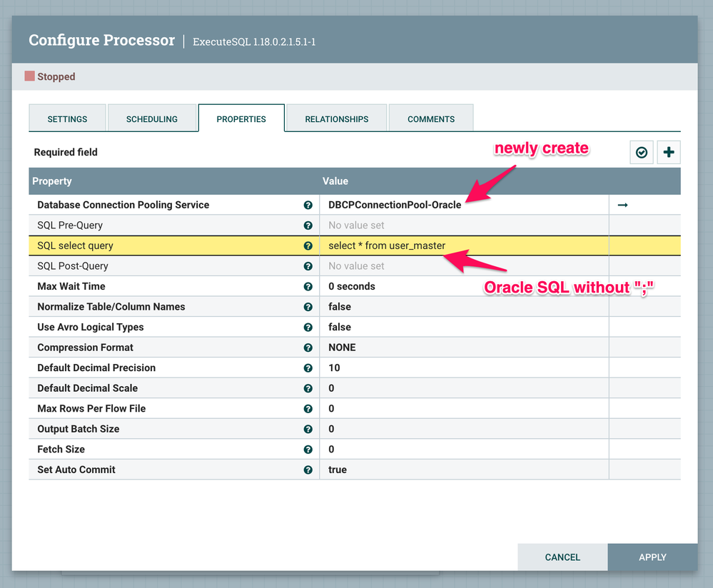Open help for Database Connection Pooling Service

tap(308, 205)
